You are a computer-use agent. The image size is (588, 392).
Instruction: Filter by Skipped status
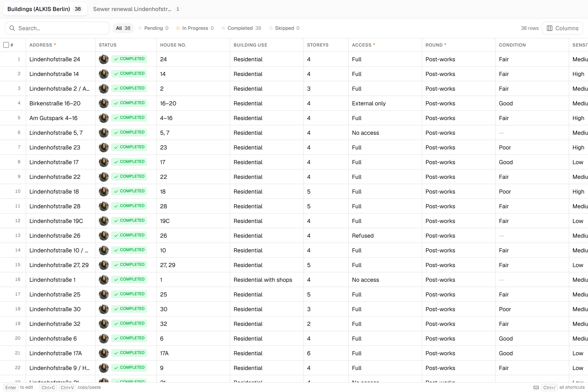[284, 28]
